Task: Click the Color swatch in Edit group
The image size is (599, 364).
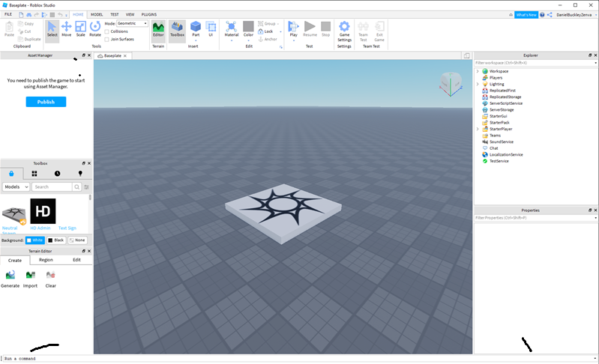Action: pyautogui.click(x=248, y=26)
